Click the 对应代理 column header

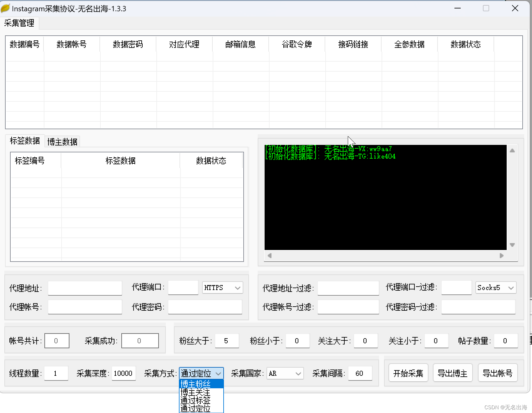[x=184, y=44]
